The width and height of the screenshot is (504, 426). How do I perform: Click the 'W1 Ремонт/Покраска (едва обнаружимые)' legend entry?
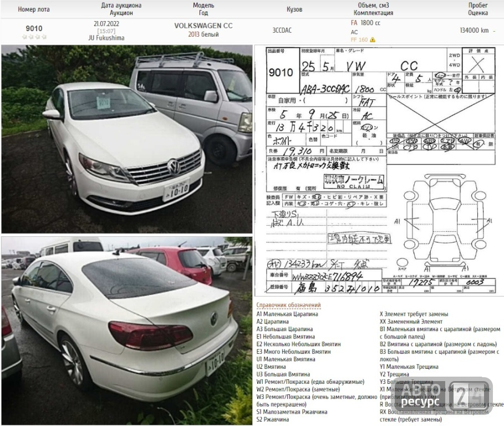tap(310, 382)
